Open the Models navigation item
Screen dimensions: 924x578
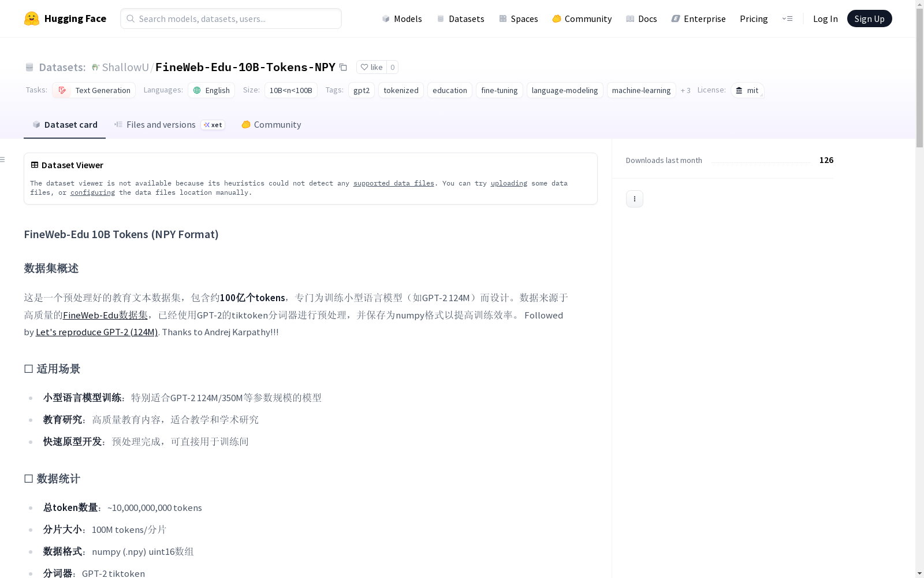click(x=402, y=18)
